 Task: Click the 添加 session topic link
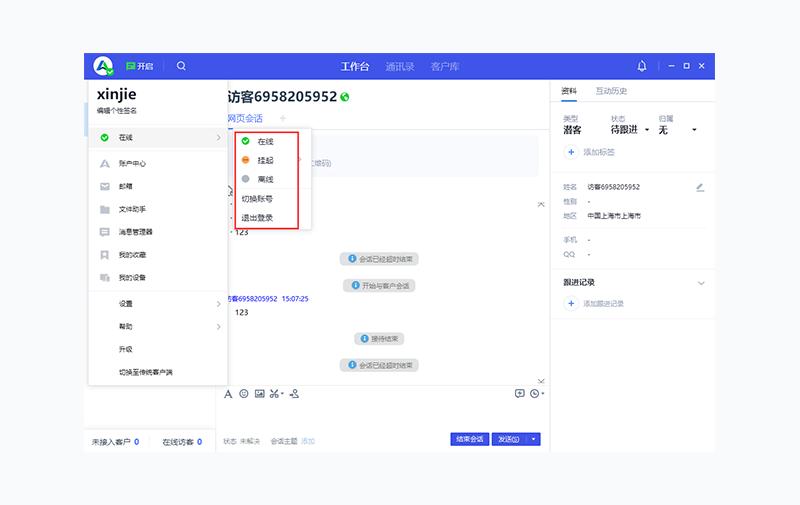308,441
